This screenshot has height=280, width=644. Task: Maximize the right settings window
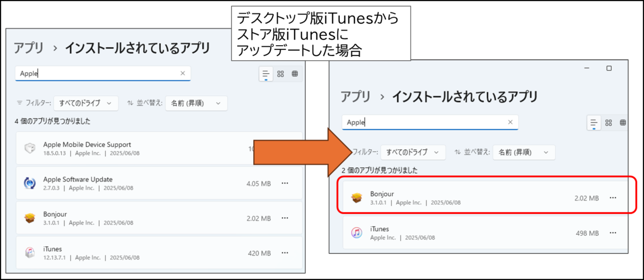[x=609, y=68]
